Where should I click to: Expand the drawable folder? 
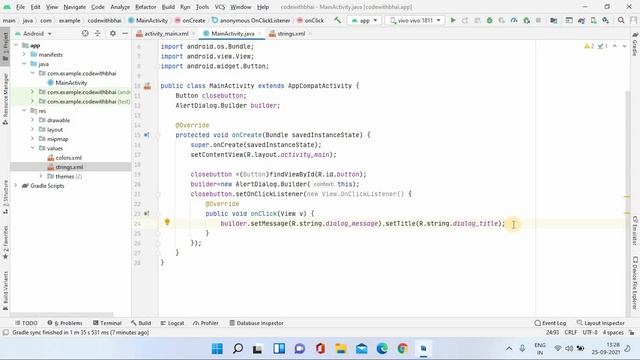pos(32,120)
